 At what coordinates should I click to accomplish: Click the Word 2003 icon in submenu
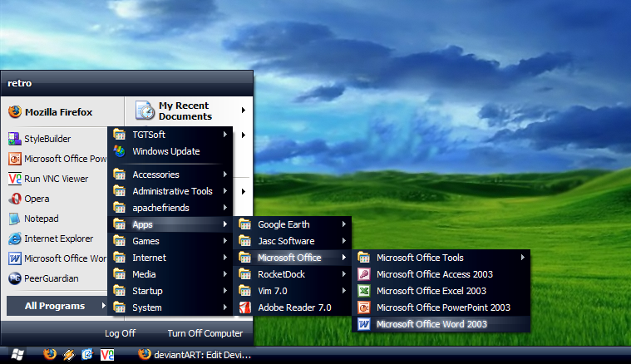pyautogui.click(x=364, y=324)
